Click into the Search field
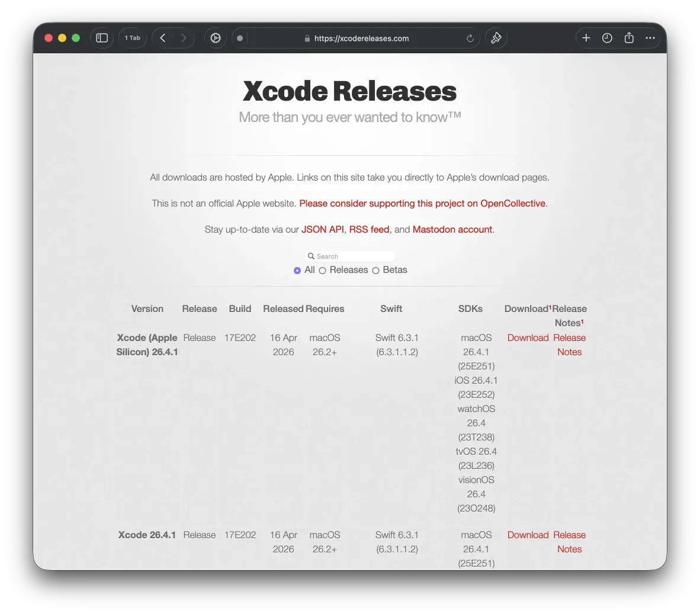The height and width of the screenshot is (614, 700). [350, 256]
